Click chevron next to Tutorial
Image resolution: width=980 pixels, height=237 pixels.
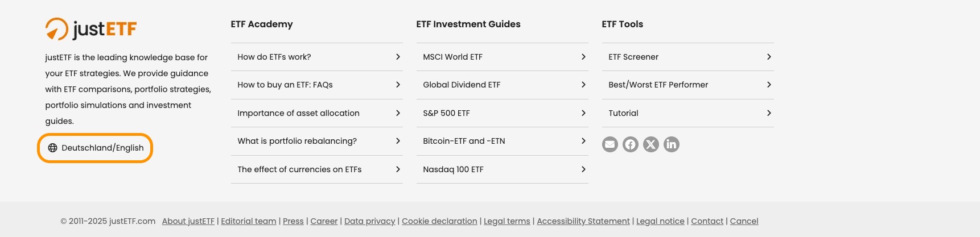pos(769,113)
